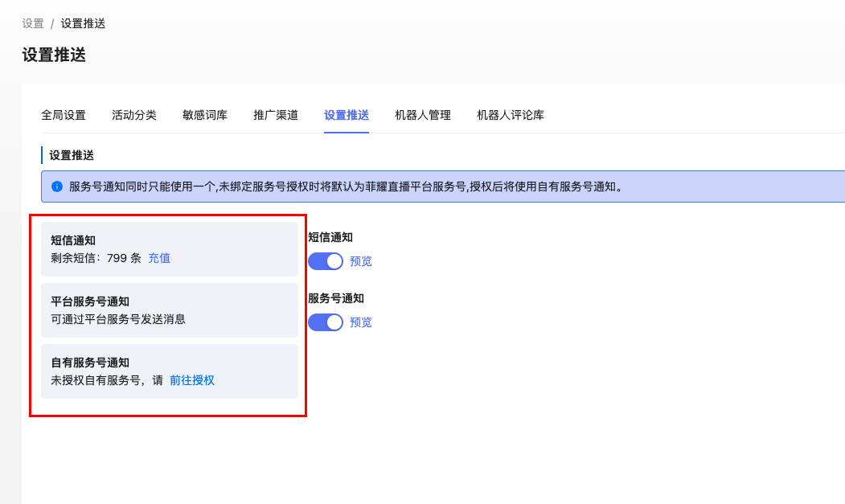Go to the 敏感词库 tab
The height and width of the screenshot is (504, 845).
[205, 115]
